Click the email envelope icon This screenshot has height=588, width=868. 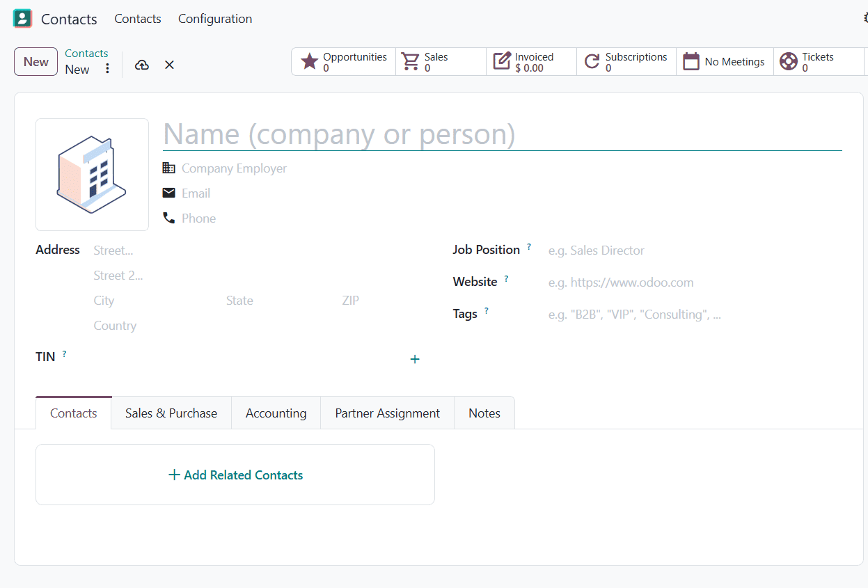pyautogui.click(x=169, y=193)
